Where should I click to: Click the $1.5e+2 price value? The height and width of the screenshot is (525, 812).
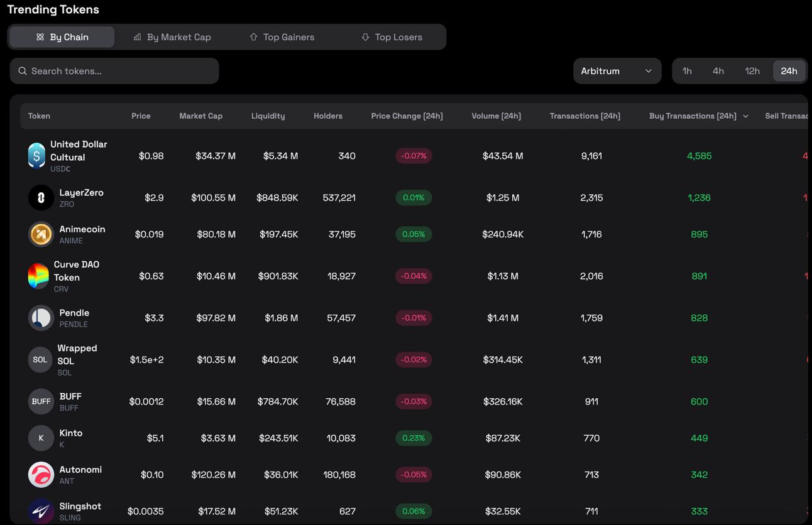click(146, 360)
